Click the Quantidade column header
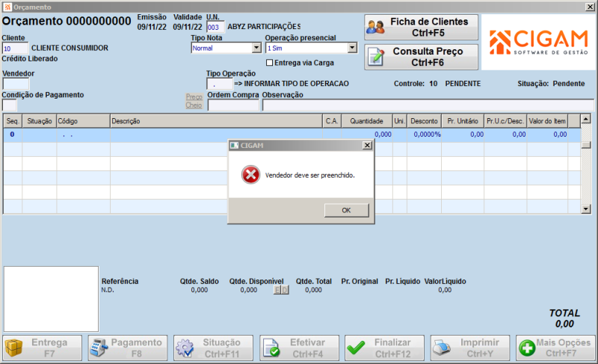This screenshot has height=364, width=598. click(x=366, y=121)
